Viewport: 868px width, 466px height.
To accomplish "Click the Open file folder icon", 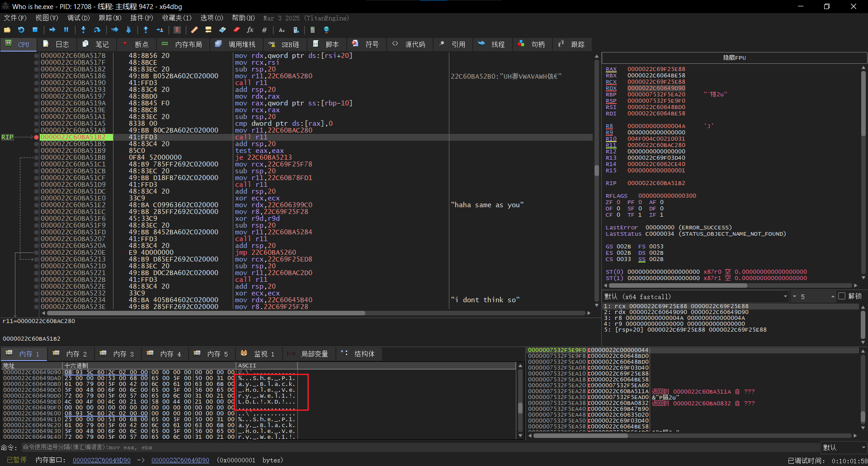I will [x=7, y=30].
